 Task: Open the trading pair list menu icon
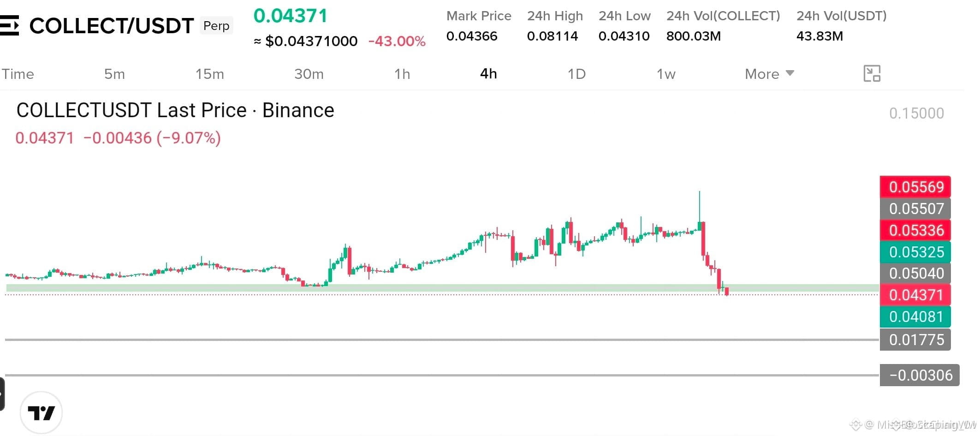pyautogui.click(x=9, y=25)
